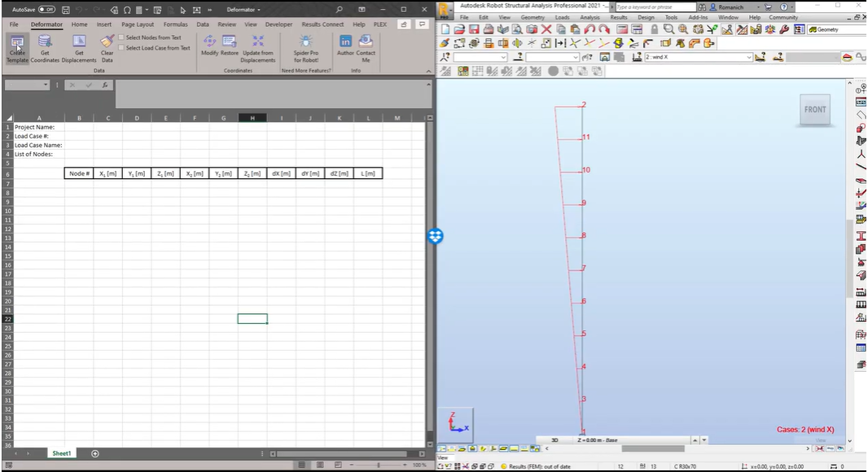
Task: Click the 3D view button in Robot
Action: pos(555,440)
